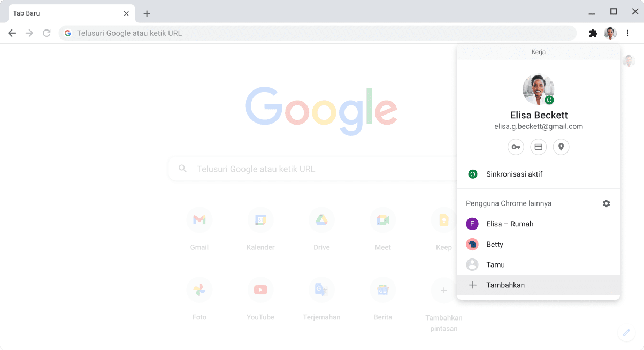Open the passwords key icon
This screenshot has width=644, height=350.
click(516, 147)
